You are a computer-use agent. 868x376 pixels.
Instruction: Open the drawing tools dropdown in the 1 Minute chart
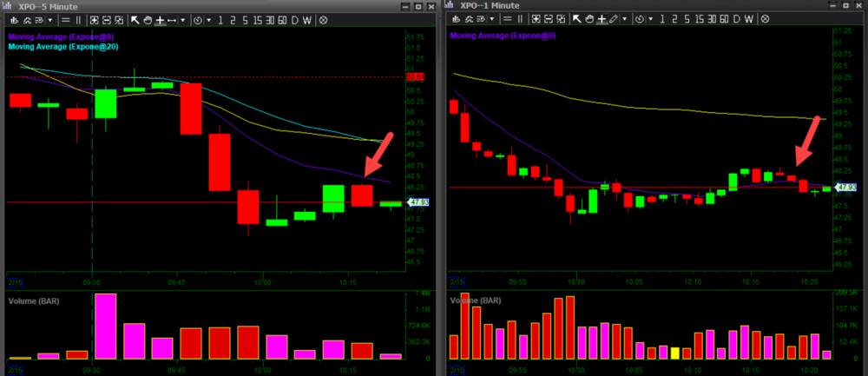click(x=626, y=19)
